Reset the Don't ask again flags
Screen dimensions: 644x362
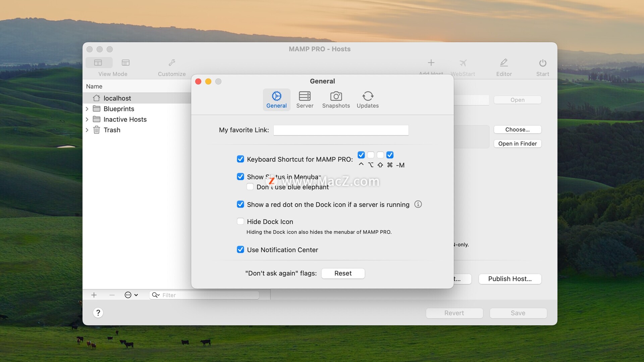click(x=343, y=273)
